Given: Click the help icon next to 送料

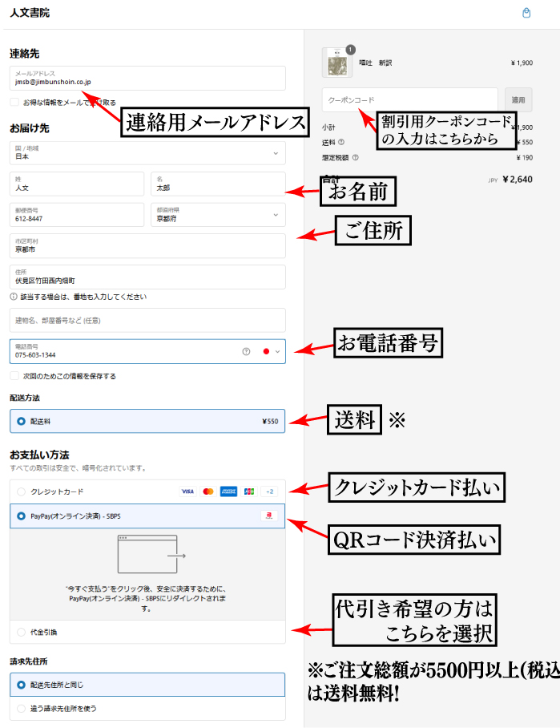Looking at the screenshot, I should [341, 142].
